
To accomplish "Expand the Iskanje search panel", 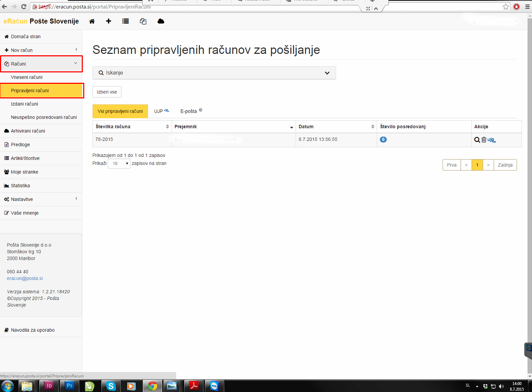I will [214, 73].
